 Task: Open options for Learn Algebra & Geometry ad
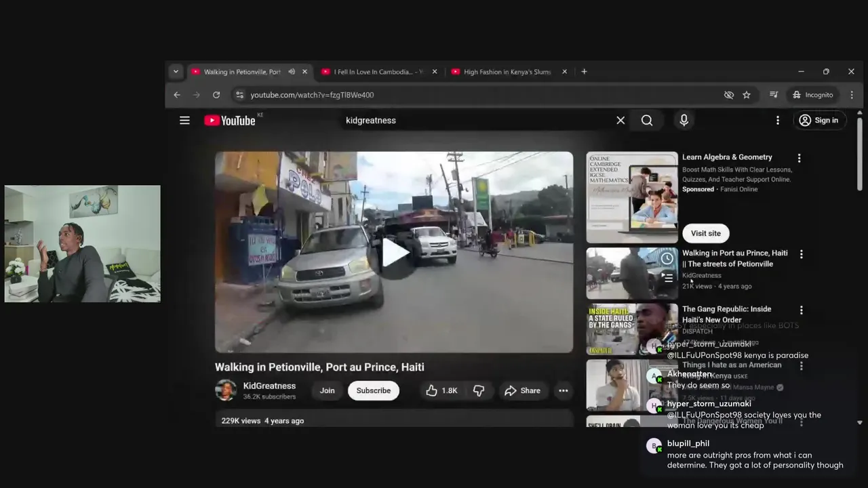coord(799,158)
